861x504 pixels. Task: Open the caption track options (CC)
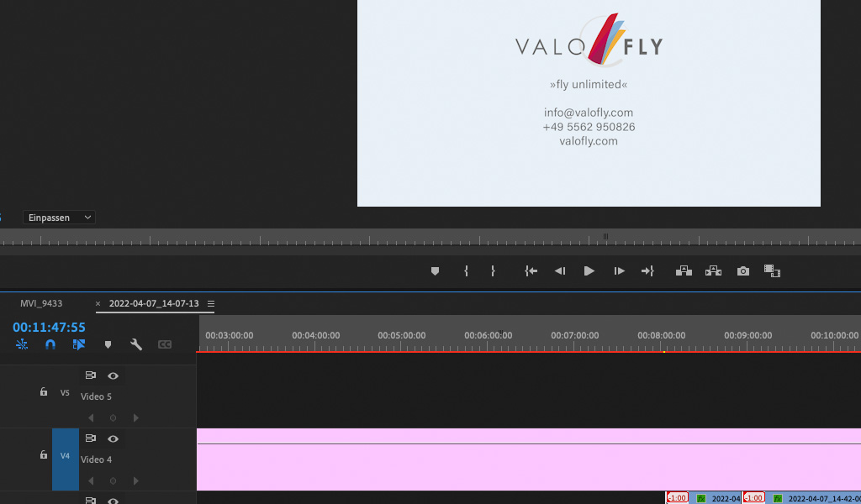[x=165, y=344]
